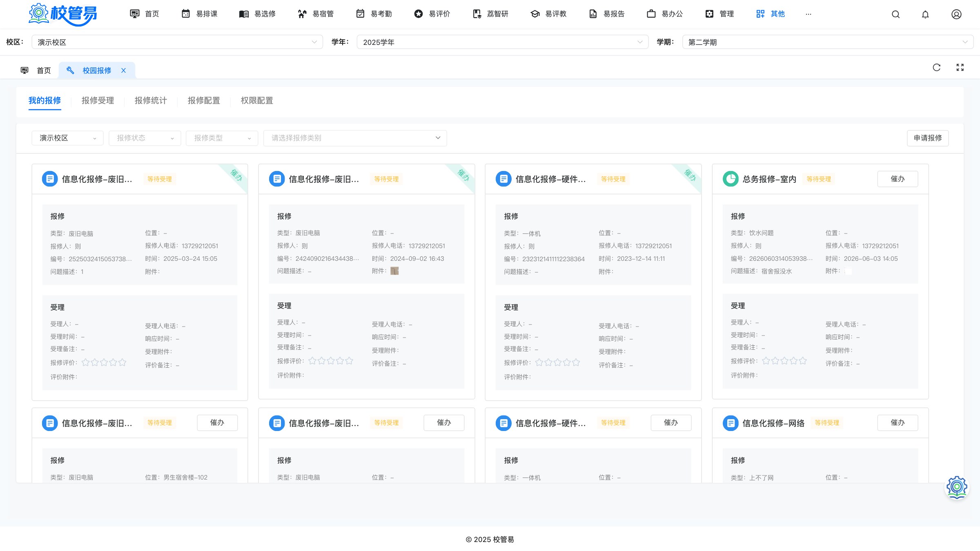Click the document icon of the 2025-03-24 card
Screen dimensions: 980x551
pos(50,179)
